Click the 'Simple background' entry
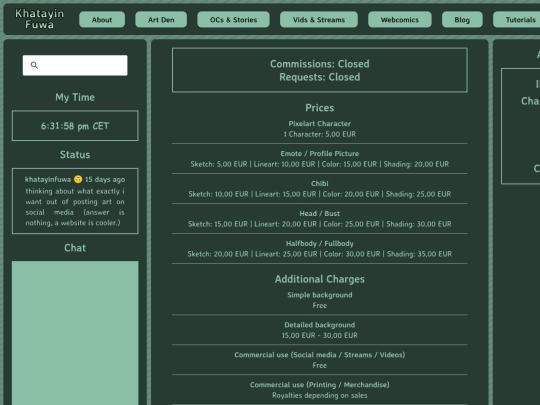 (320, 295)
